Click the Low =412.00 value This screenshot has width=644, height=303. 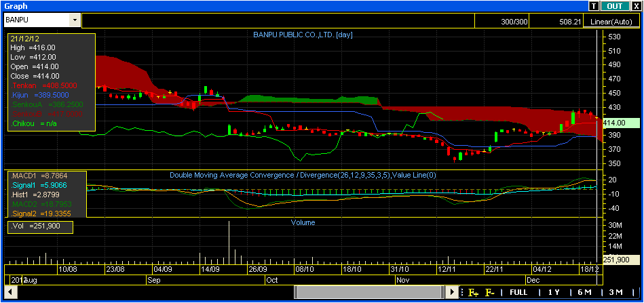pyautogui.click(x=33, y=57)
